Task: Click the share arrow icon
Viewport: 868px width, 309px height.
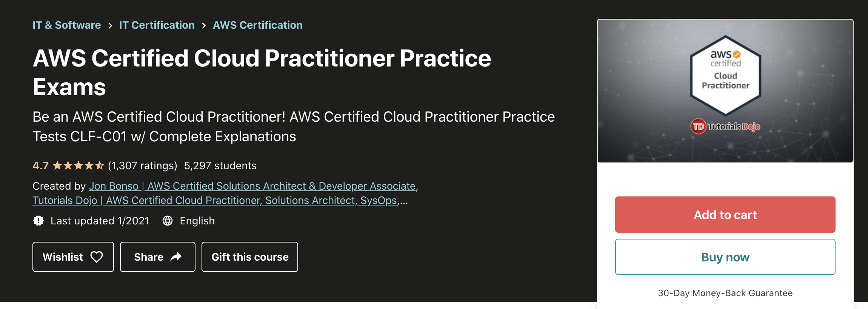Action: pyautogui.click(x=176, y=257)
